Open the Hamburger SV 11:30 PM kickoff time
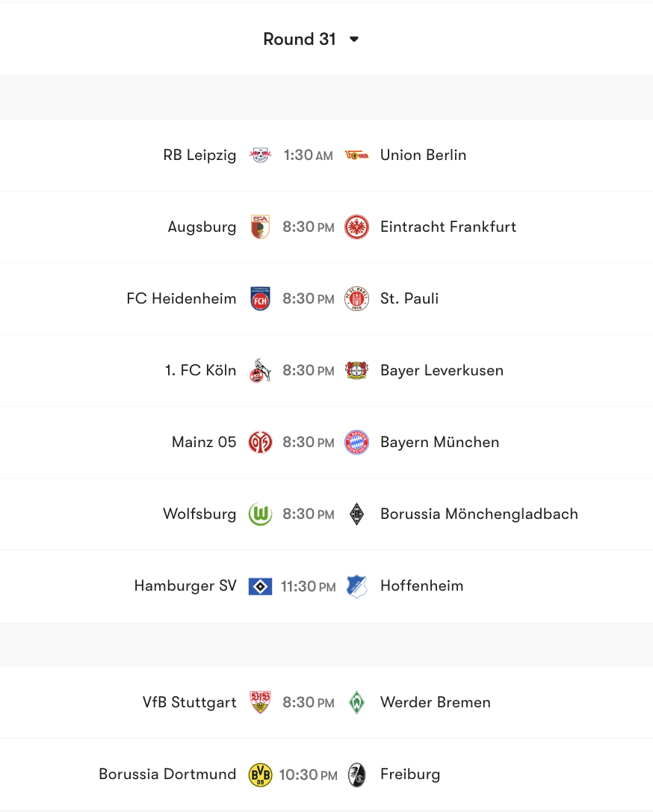653x812 pixels. [x=308, y=585]
